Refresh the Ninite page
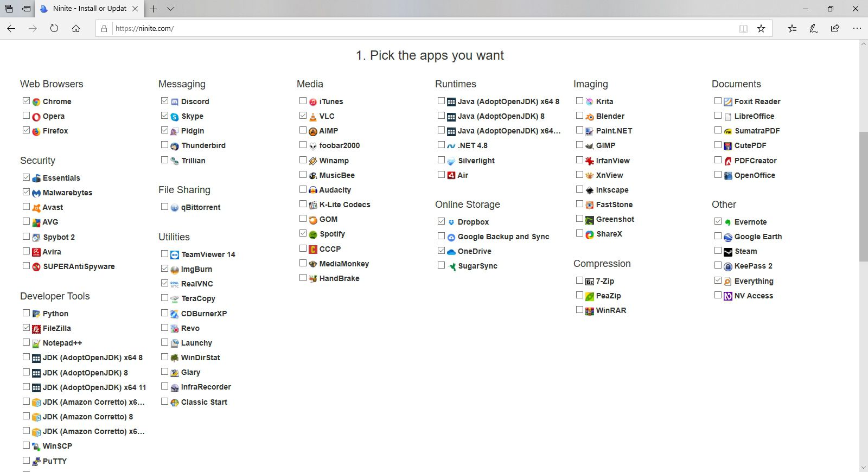Image resolution: width=868 pixels, height=472 pixels. point(54,29)
